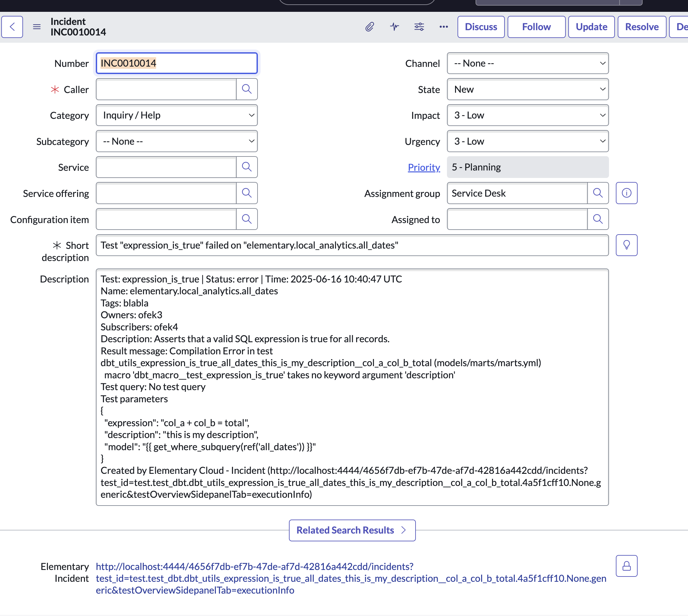The height and width of the screenshot is (616, 688).
Task: Open the personalize form sliders icon
Action: pos(419,27)
